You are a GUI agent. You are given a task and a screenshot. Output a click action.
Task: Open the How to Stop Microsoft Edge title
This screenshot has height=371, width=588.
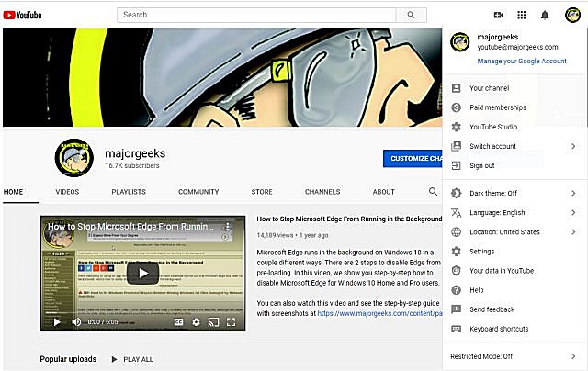(349, 219)
